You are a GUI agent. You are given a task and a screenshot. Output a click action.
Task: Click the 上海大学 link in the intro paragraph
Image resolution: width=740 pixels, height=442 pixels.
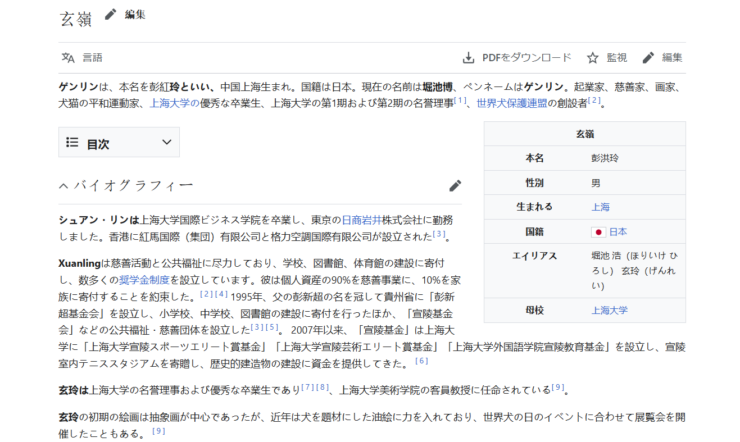173,102
